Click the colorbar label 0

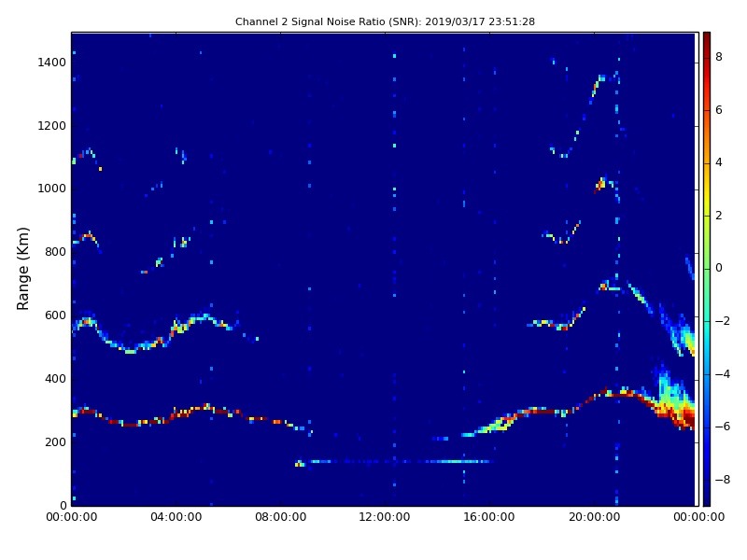click(x=719, y=268)
